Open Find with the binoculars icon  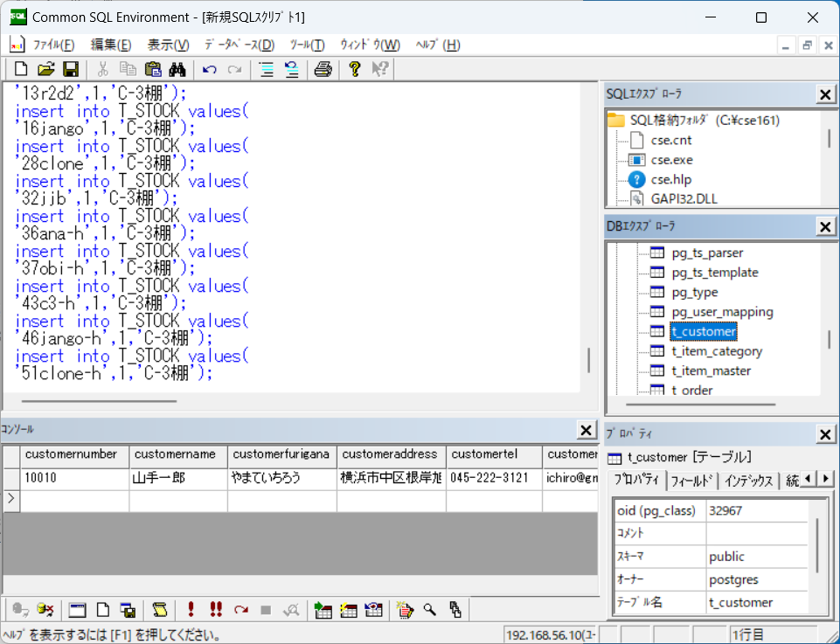(177, 69)
